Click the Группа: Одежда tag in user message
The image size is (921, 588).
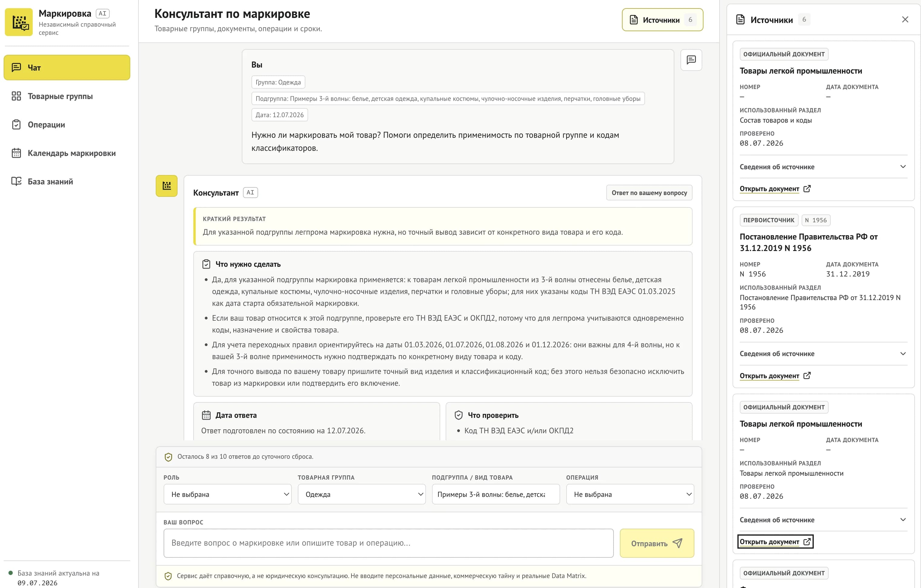(278, 82)
